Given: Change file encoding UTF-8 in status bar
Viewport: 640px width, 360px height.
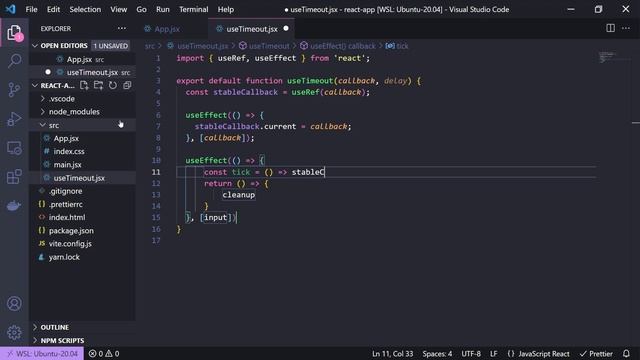Looking at the screenshot, I should tap(471, 353).
